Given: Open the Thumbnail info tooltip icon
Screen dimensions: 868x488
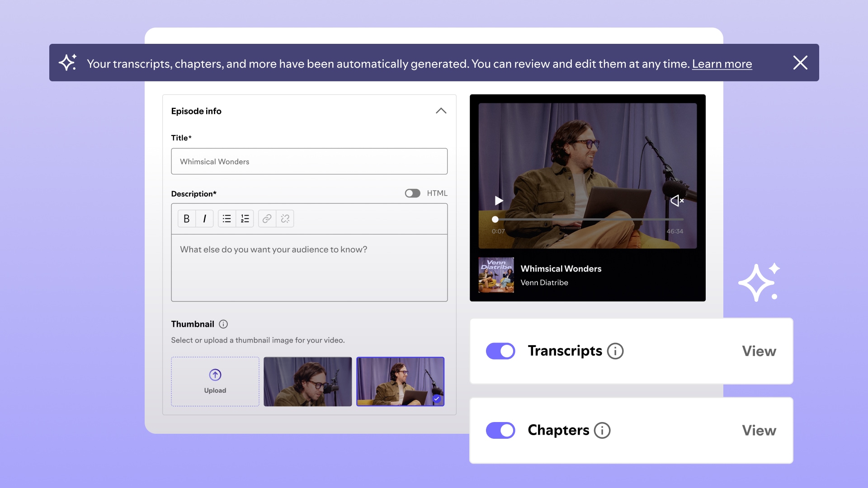Looking at the screenshot, I should [223, 324].
